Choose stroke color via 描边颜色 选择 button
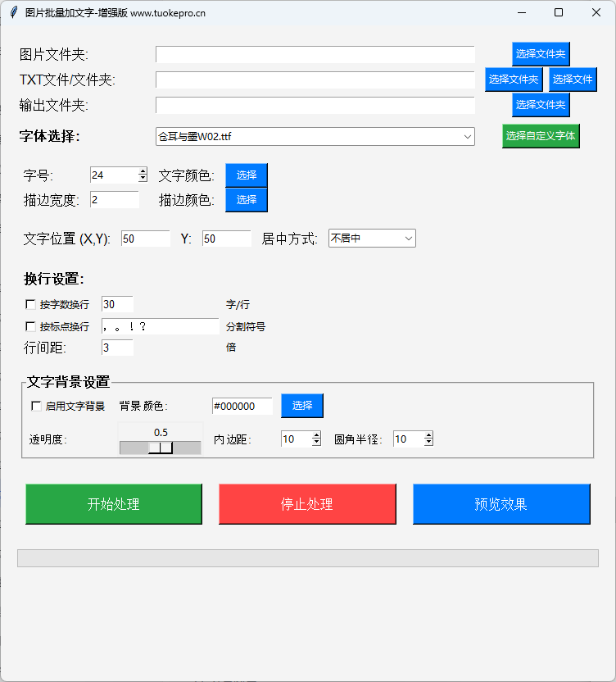Screen dimensions: 616x682 coord(246,200)
